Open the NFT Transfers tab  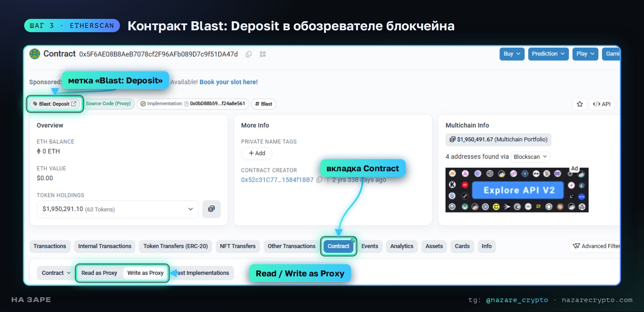[238, 246]
